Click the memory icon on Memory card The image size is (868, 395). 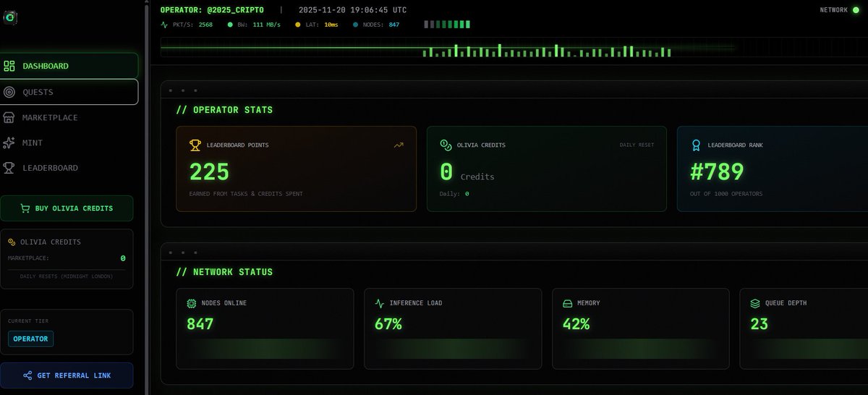coord(568,303)
